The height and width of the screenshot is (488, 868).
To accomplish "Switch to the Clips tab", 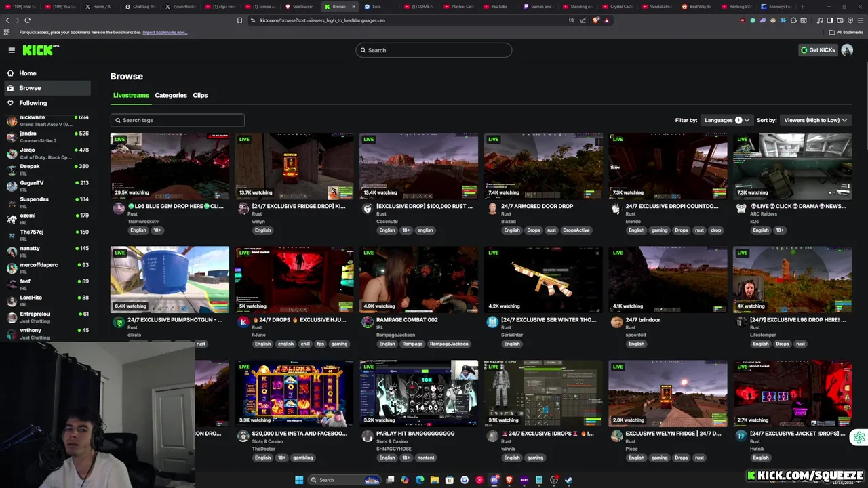I will 200,95.
